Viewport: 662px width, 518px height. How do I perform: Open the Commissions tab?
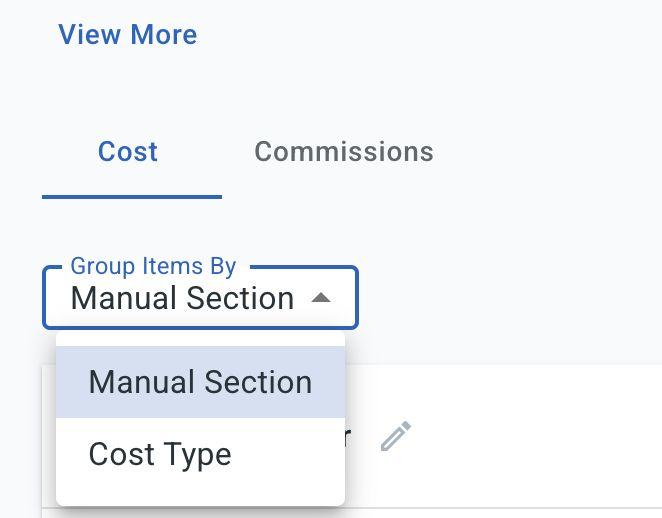[343, 152]
